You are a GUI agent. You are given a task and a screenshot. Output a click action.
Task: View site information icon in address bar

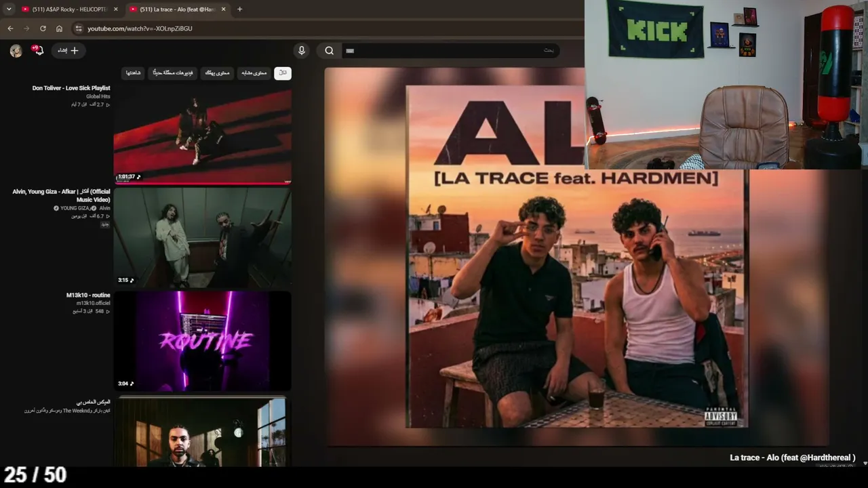pos(79,28)
